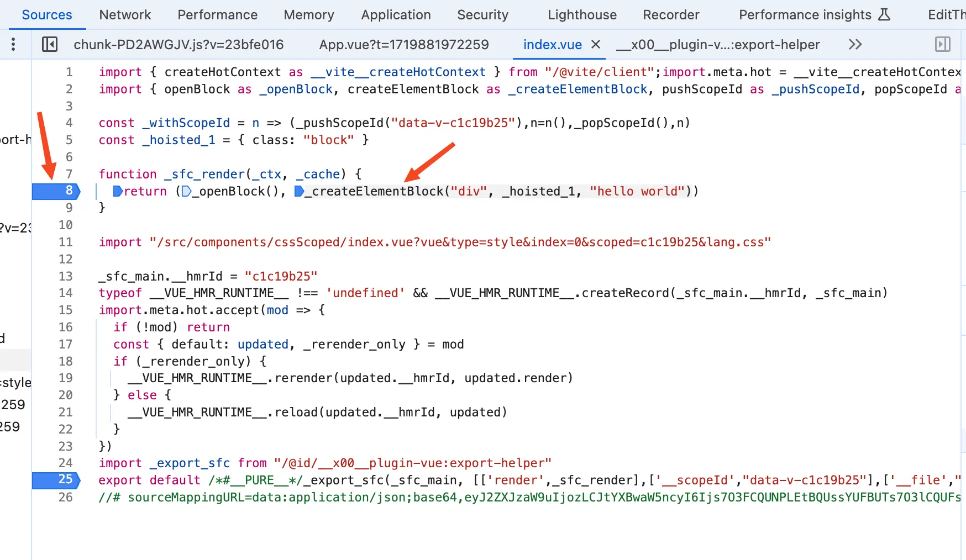Set a breakpoint on line 17
The image size is (966, 560).
[x=65, y=344]
